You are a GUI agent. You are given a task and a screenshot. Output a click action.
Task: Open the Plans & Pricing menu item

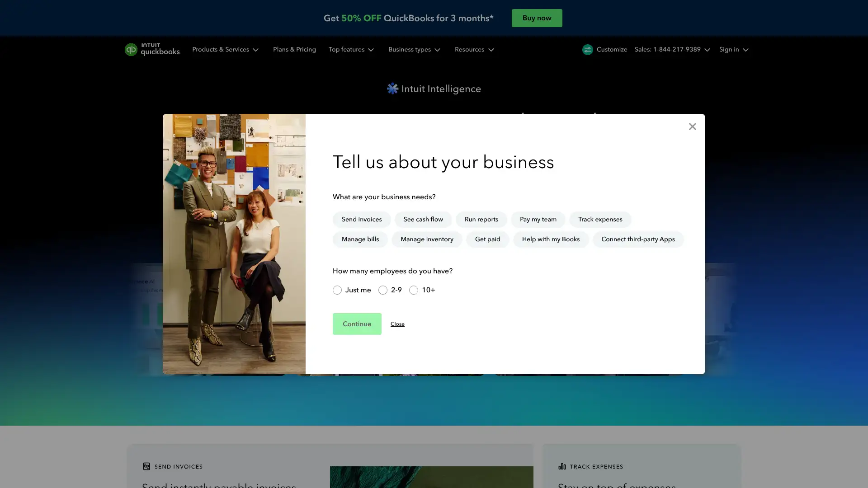point(294,50)
